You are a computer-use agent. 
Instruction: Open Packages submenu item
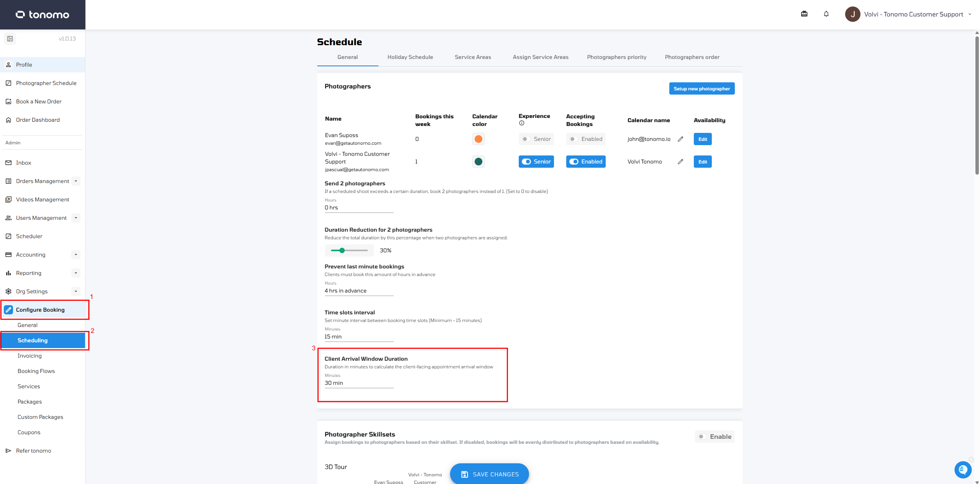(x=29, y=402)
